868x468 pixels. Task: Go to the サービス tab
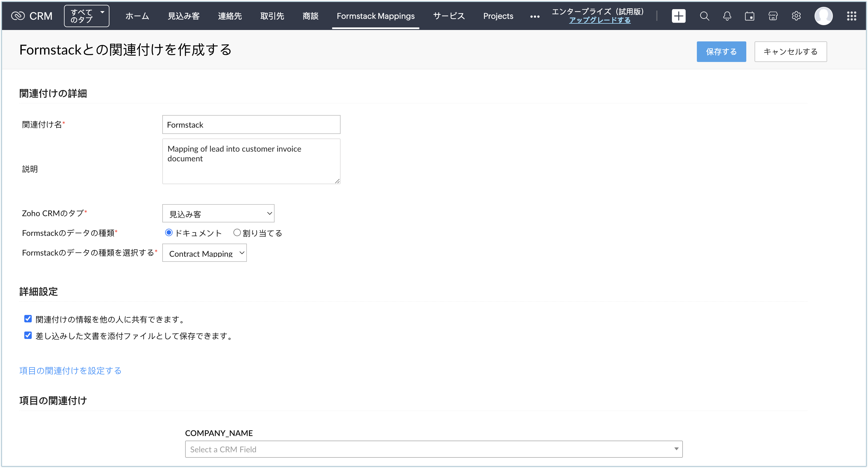click(x=449, y=16)
